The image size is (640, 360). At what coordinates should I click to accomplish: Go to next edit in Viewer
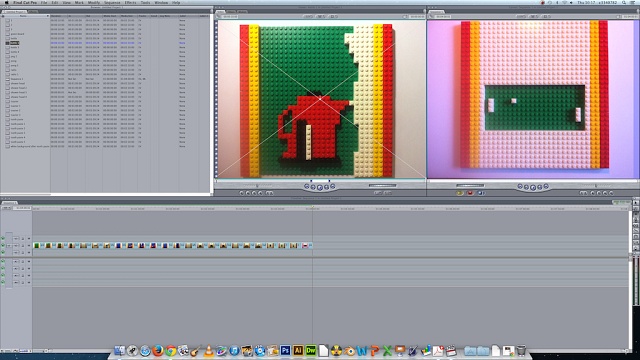click(x=333, y=187)
